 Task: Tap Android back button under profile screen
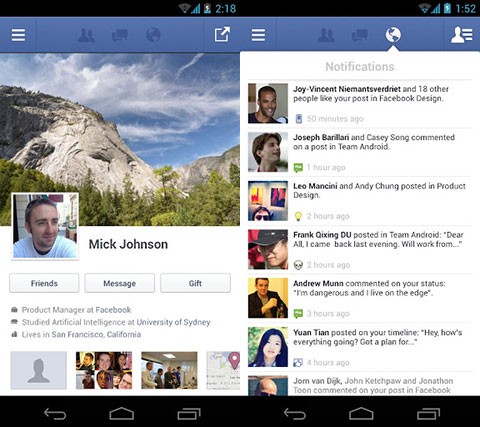click(55, 414)
